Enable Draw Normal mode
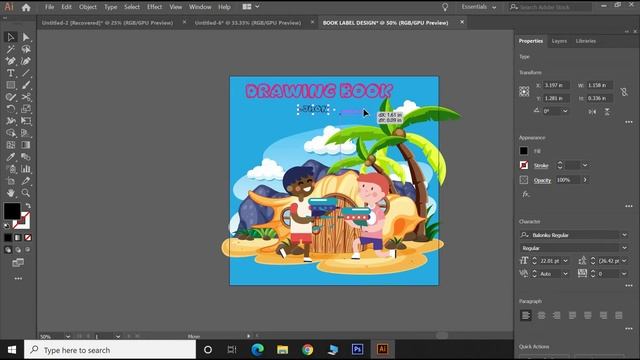Image resolution: width=640 pixels, height=360 pixels. [8, 250]
